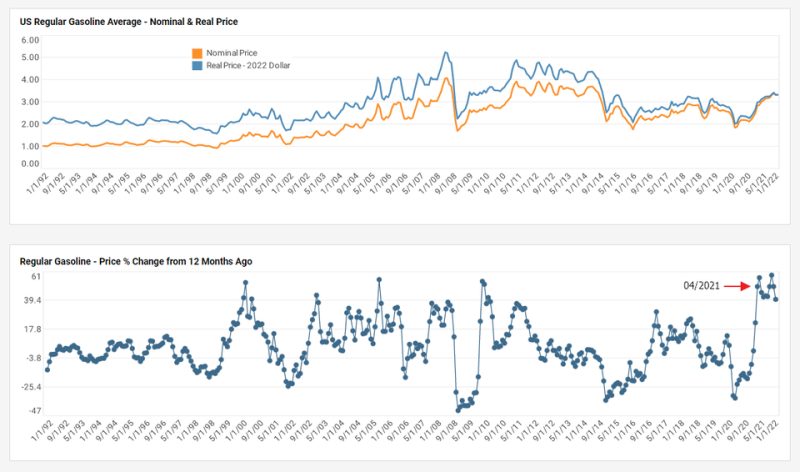
Task: Select the 0.00 y-axis value in top chart
Action: click(30, 164)
